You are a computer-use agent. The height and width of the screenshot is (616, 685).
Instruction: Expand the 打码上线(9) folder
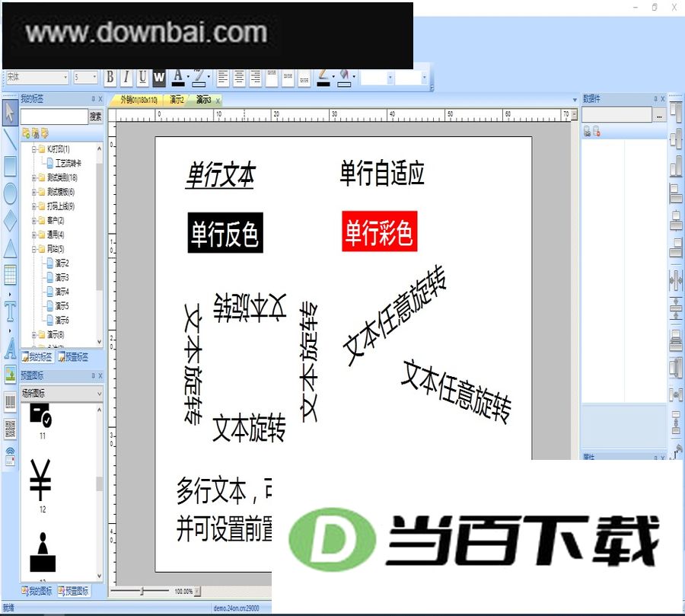(34, 206)
